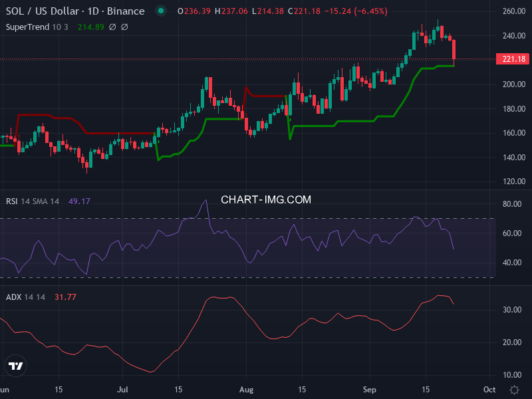Click the second ∅ symbol after SuperTrend value

124,27
